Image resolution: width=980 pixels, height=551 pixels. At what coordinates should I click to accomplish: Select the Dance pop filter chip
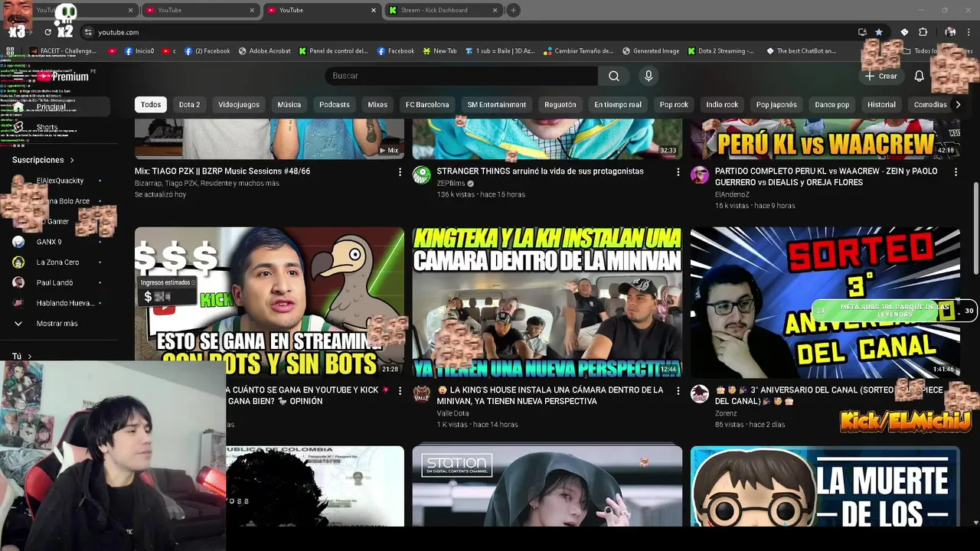point(832,105)
